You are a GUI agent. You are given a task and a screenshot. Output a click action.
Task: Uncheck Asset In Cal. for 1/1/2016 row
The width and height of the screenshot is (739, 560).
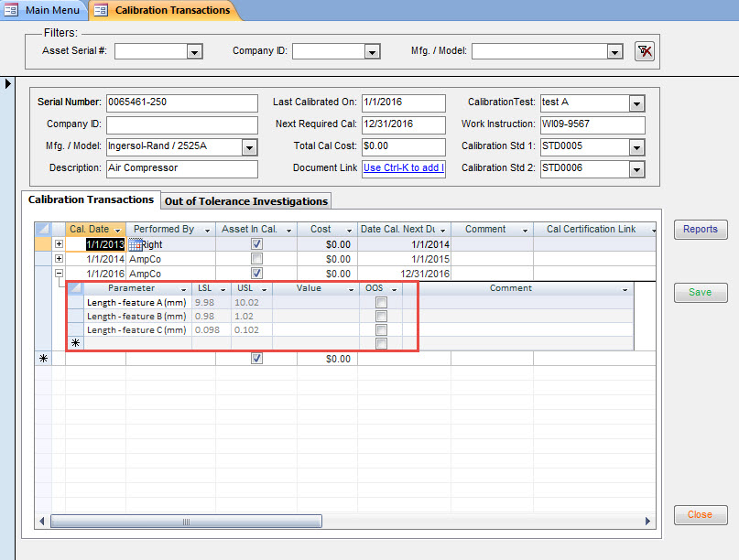(256, 274)
